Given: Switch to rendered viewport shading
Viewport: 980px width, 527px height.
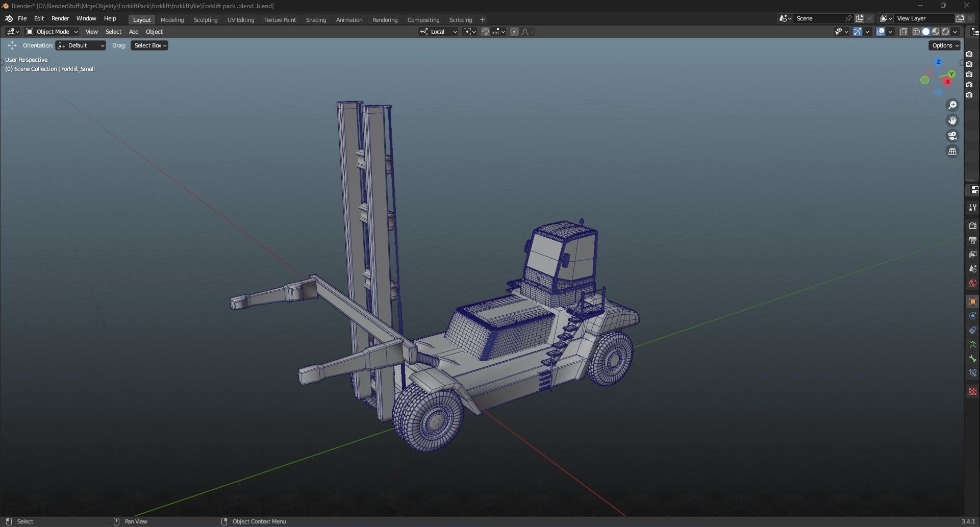Looking at the screenshot, I should coord(945,32).
